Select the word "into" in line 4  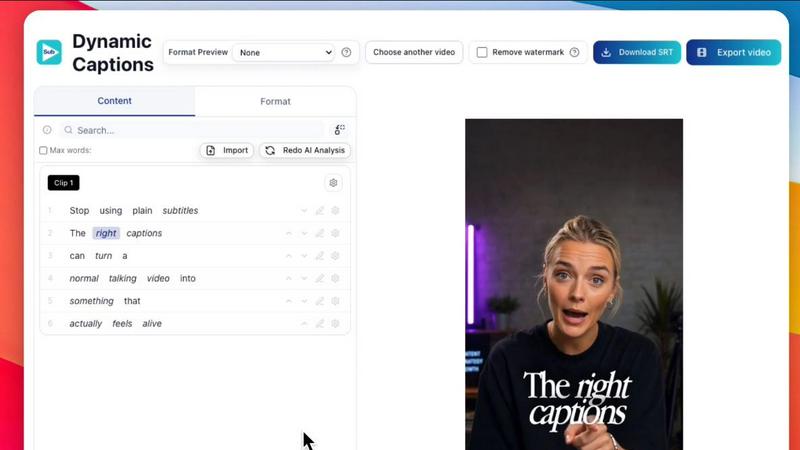point(188,279)
